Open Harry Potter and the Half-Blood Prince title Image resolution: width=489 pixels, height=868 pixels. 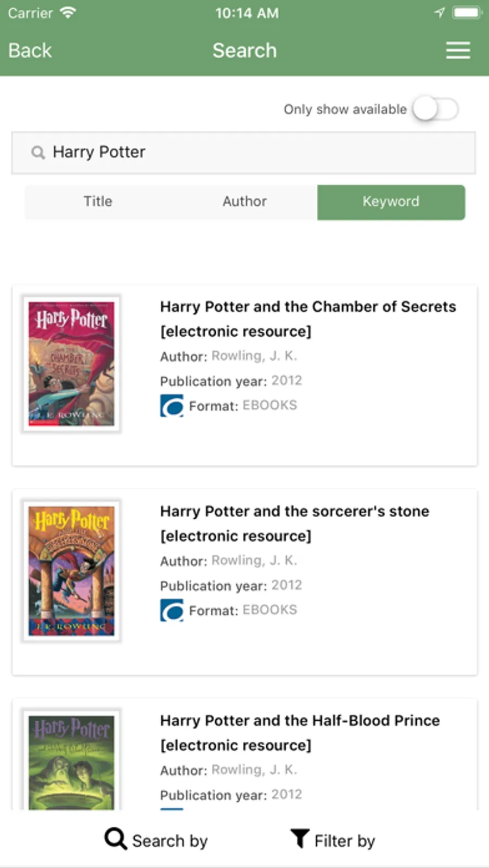click(x=300, y=721)
